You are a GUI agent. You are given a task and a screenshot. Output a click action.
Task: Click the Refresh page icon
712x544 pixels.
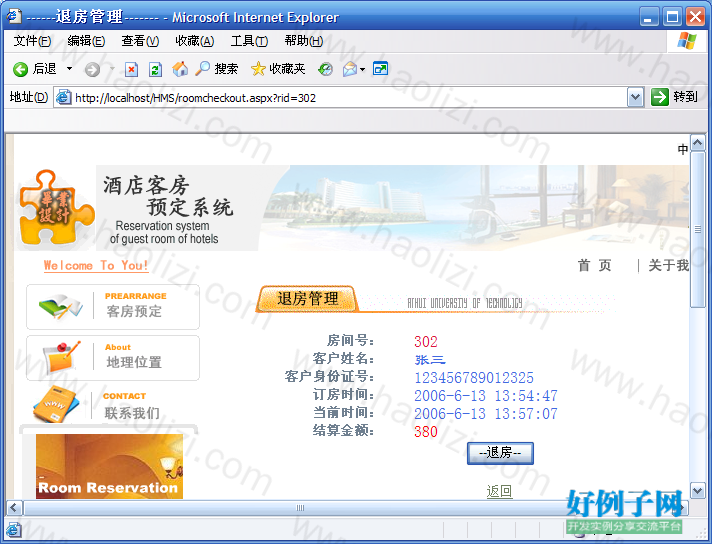coord(155,69)
